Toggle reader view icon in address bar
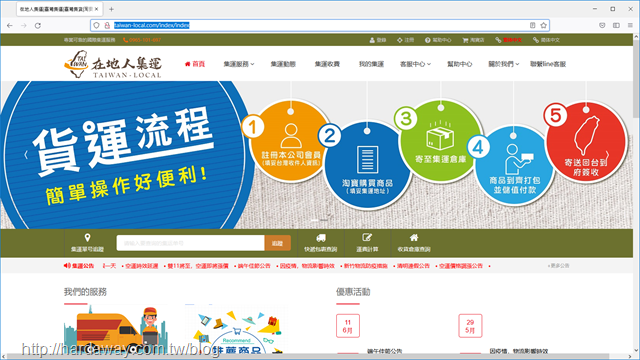This screenshot has width=640, height=360. 532,25
